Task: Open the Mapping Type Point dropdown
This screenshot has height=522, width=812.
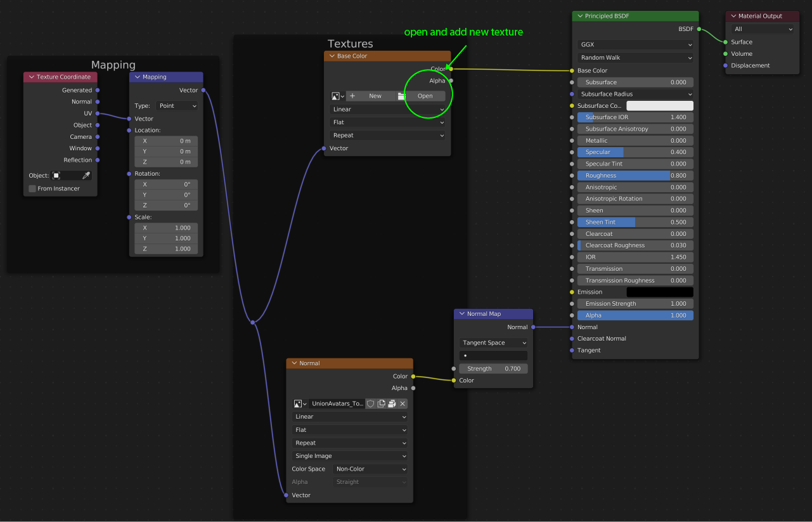Action: tap(176, 106)
